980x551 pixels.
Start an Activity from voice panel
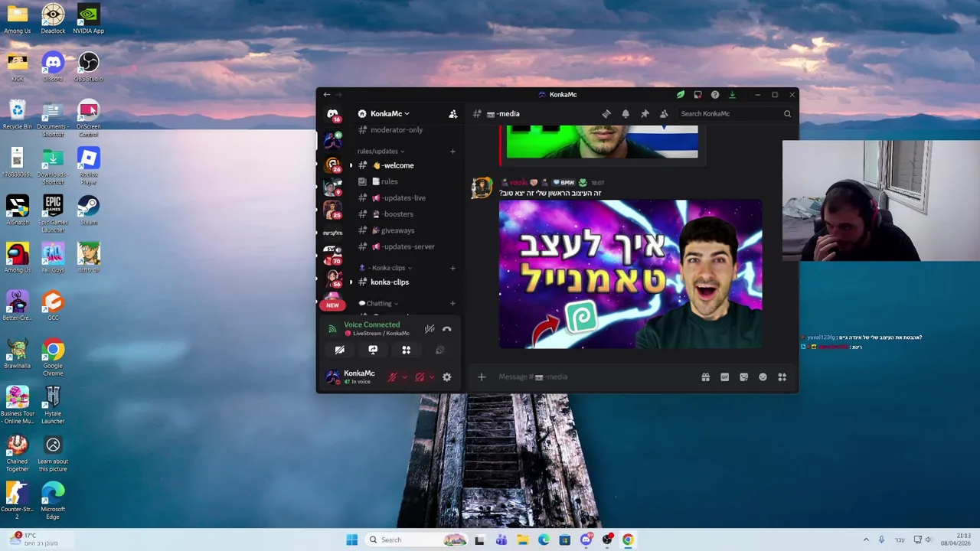point(407,350)
